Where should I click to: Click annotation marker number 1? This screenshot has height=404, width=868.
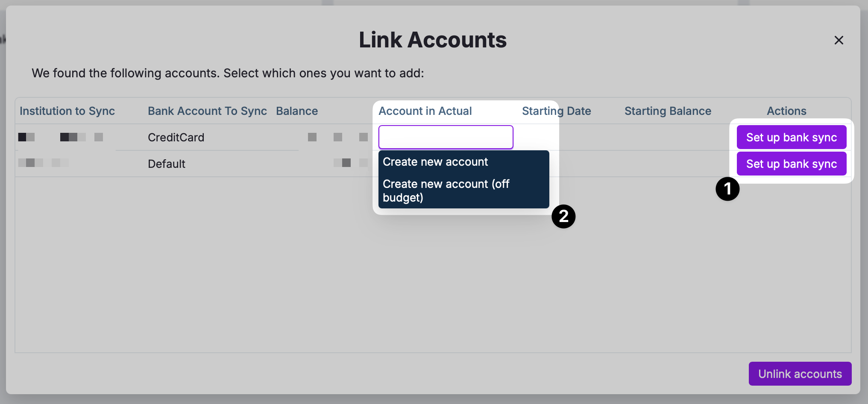(727, 189)
